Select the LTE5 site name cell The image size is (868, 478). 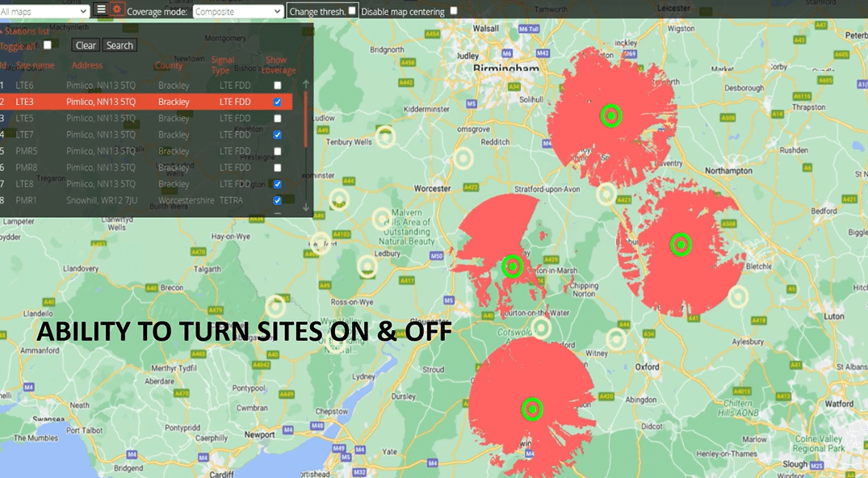tap(24, 119)
